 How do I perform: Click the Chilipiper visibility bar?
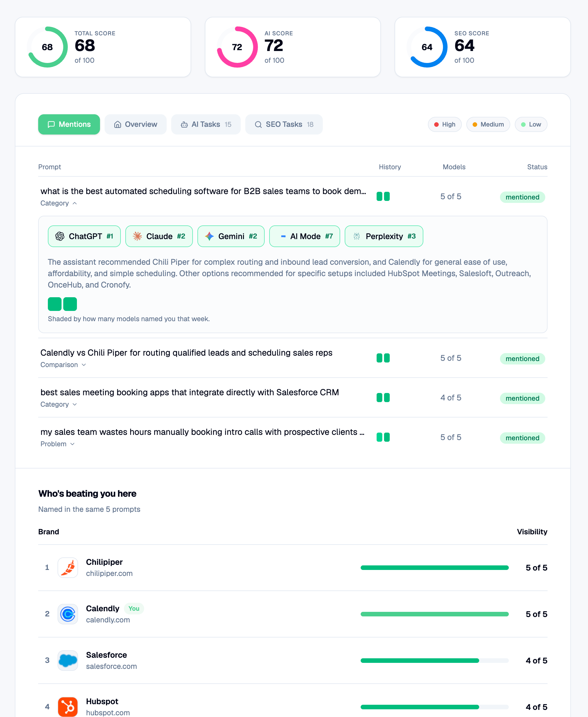click(434, 568)
